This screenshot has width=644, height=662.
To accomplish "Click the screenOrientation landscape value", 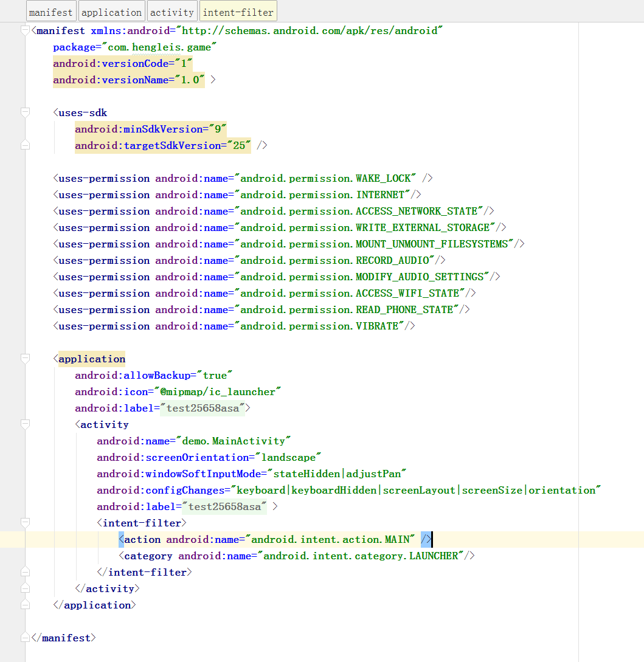I will click(x=288, y=457).
